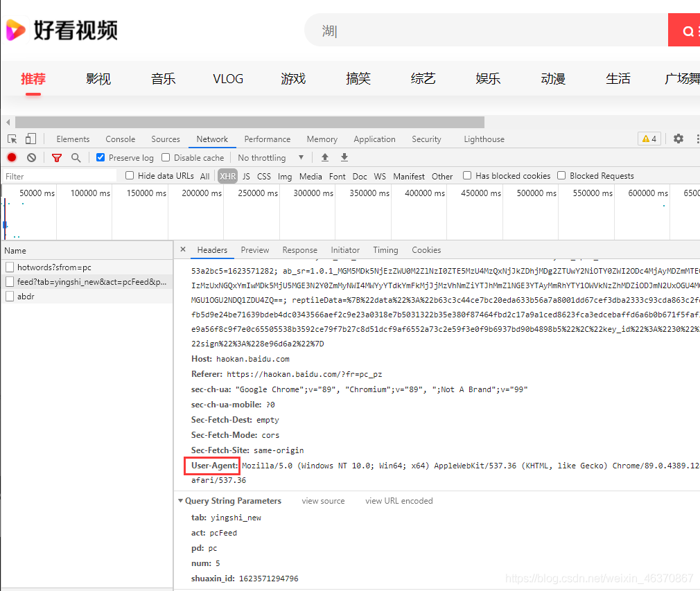
Task: Open the Preview tab of request
Action: (x=255, y=250)
